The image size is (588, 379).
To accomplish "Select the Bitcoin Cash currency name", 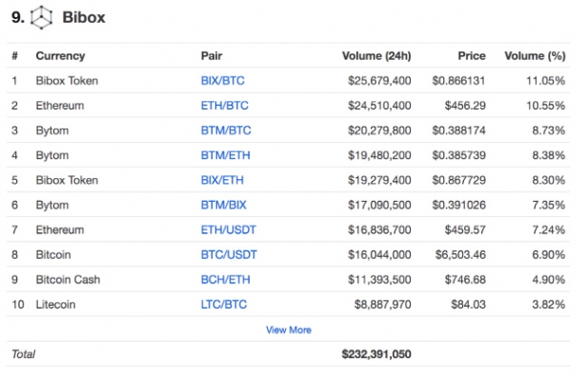I will click(x=68, y=279).
